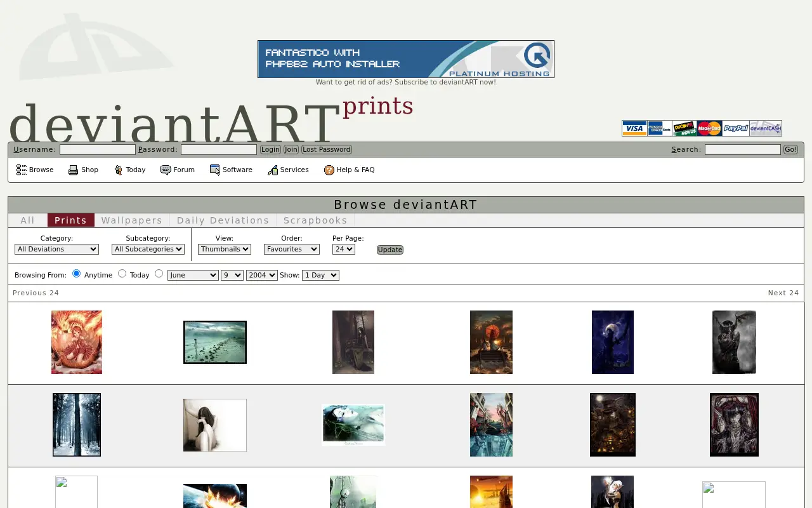812x508 pixels.
Task: Open the dark blue moonlit thumbnail
Action: pyautogui.click(x=613, y=342)
